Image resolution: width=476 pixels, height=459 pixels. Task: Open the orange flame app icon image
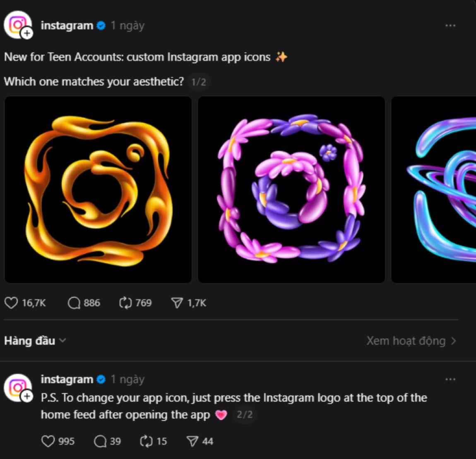pos(97,189)
